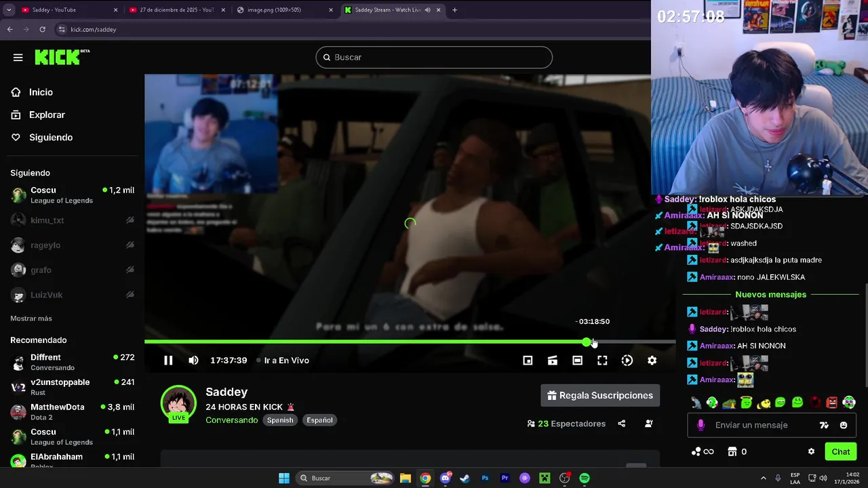
Task: Open recommended channel Diffrent
Action: point(71,362)
